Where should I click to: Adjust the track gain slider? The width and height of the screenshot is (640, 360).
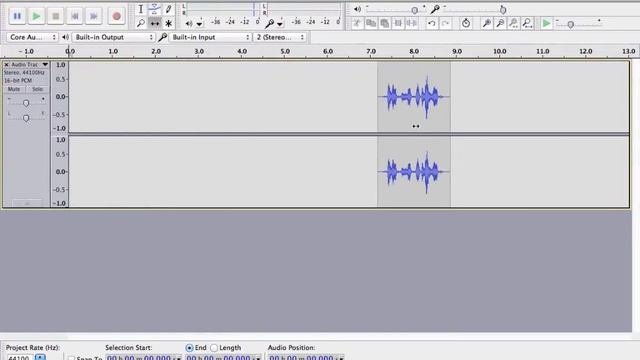[x=26, y=103]
